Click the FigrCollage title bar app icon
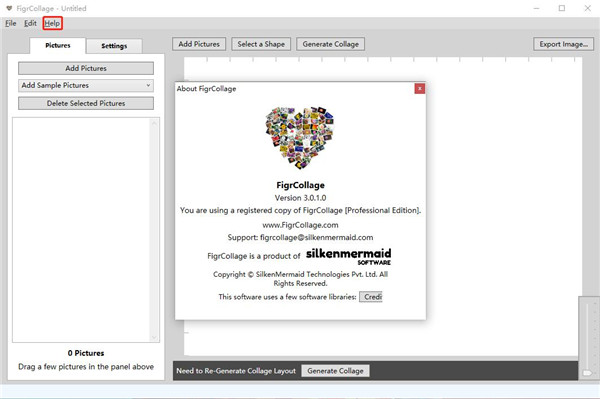This screenshot has height=399, width=600. [x=9, y=8]
